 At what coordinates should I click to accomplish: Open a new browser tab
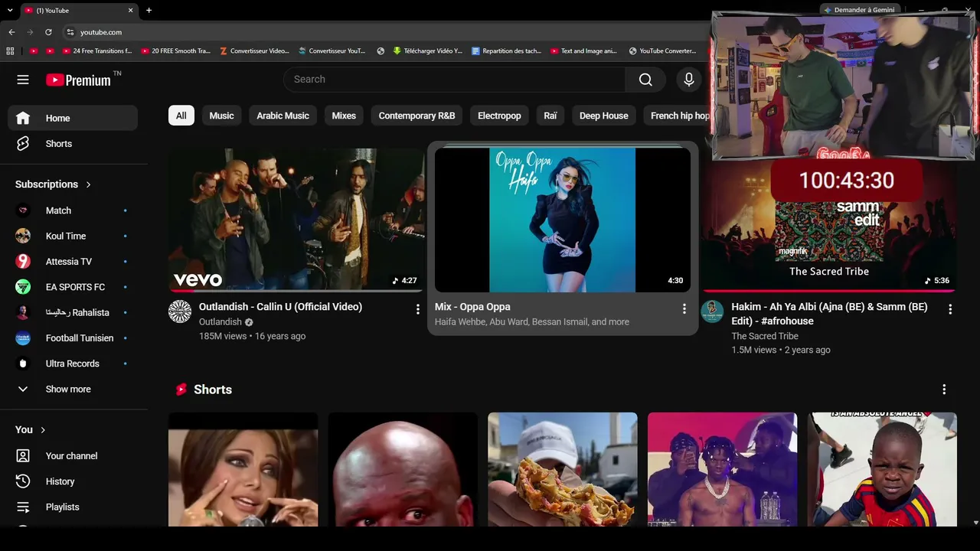[x=149, y=11]
